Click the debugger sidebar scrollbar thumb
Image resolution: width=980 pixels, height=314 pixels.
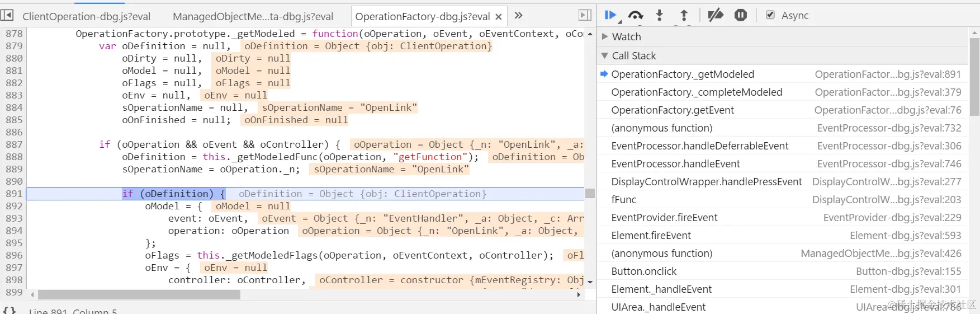pyautogui.click(x=975, y=77)
